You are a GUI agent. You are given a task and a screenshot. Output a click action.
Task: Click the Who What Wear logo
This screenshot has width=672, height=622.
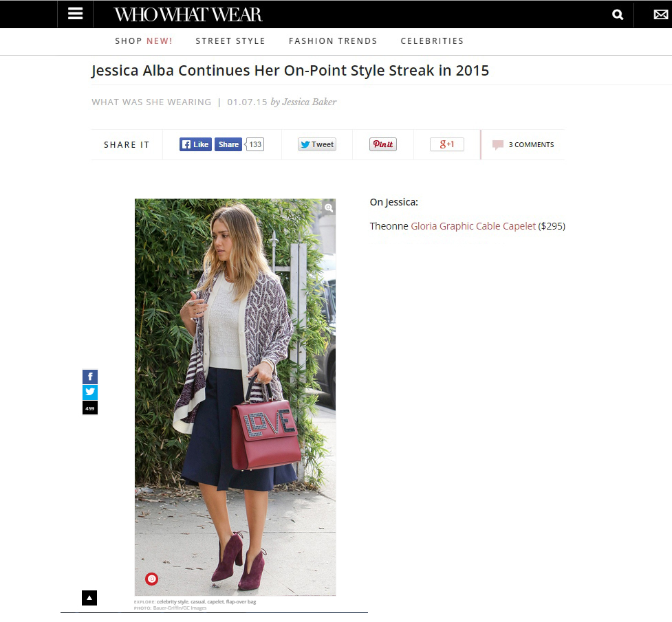click(188, 15)
